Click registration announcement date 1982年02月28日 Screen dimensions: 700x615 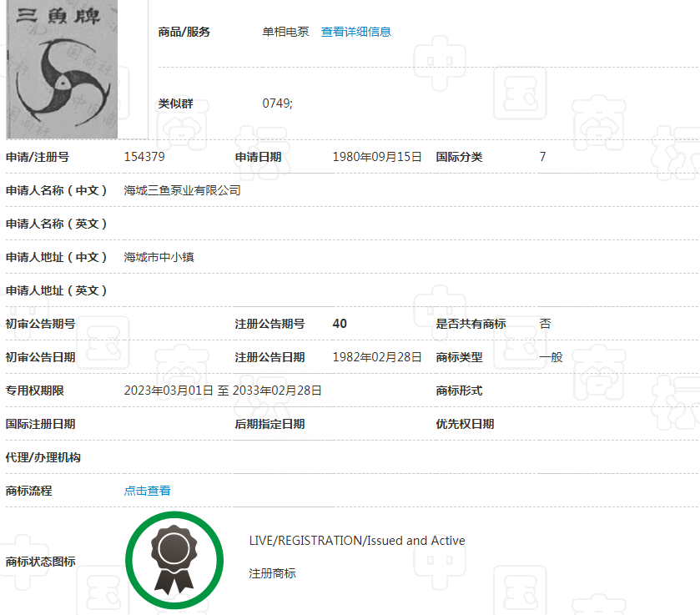point(377,357)
